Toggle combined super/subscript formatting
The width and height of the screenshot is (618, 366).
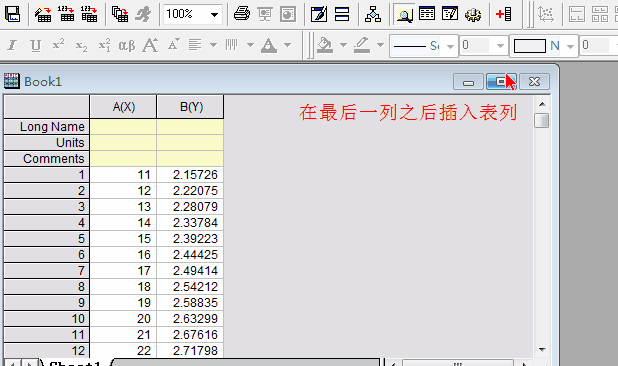104,46
